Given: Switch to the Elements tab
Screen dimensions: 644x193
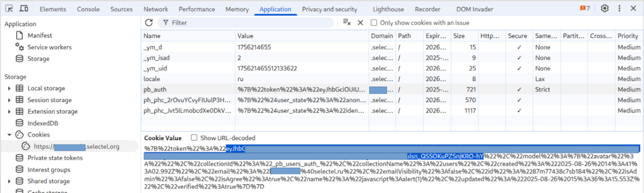Looking at the screenshot, I should tap(53, 9).
